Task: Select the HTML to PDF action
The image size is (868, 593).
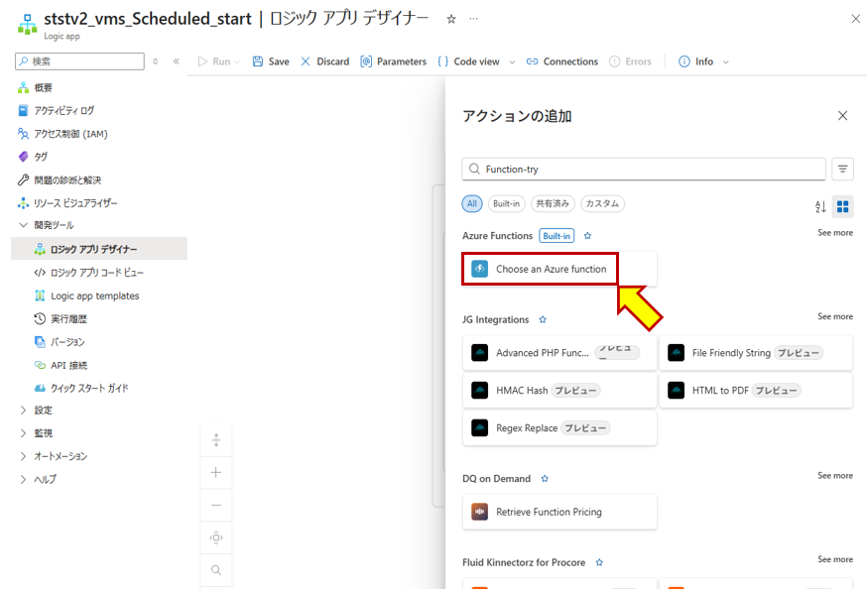Action: 756,390
